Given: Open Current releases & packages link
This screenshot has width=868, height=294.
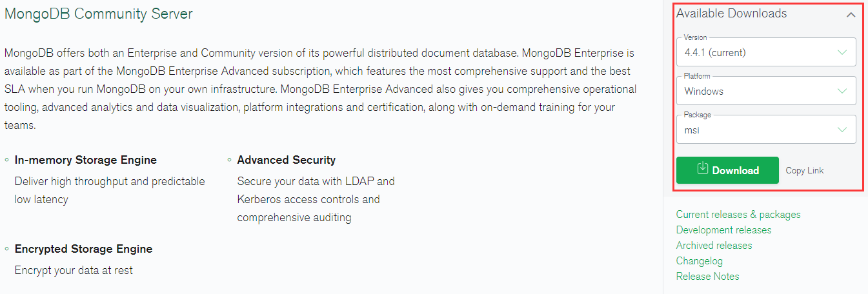Looking at the screenshot, I should click(738, 215).
